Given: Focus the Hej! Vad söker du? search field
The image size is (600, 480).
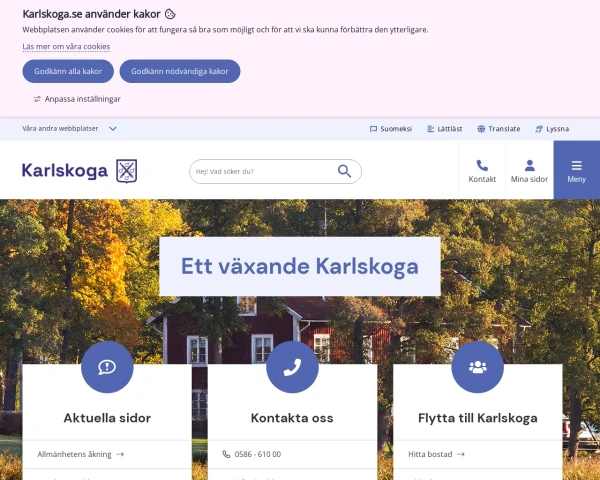Looking at the screenshot, I should [x=264, y=171].
